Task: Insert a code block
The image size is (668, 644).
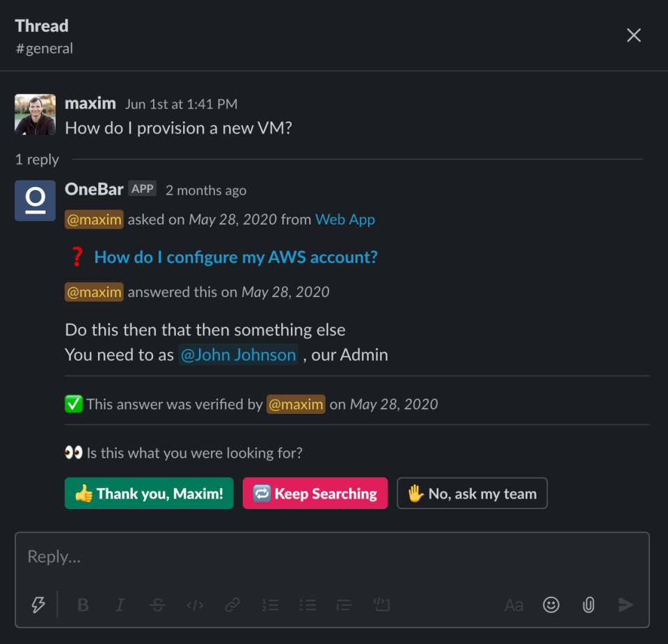Action: [382, 605]
